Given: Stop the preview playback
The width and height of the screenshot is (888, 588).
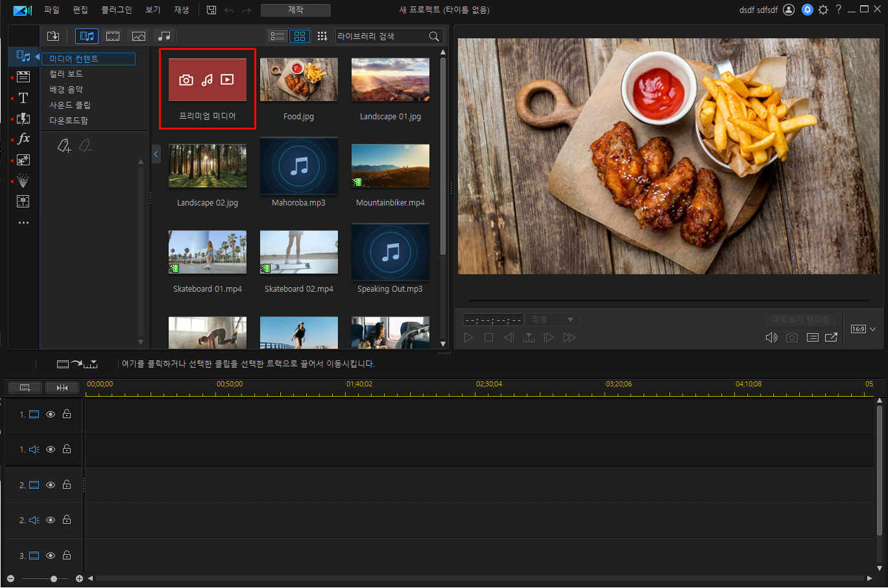Looking at the screenshot, I should point(489,338).
